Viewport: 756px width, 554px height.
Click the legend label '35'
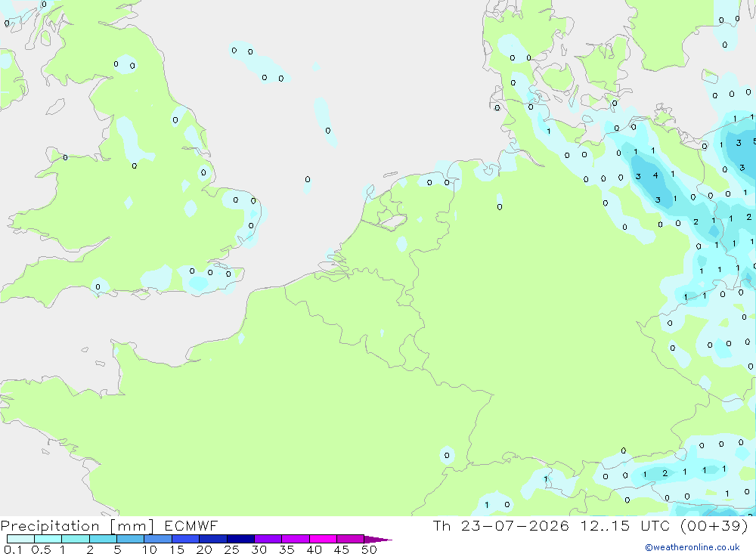287,549
